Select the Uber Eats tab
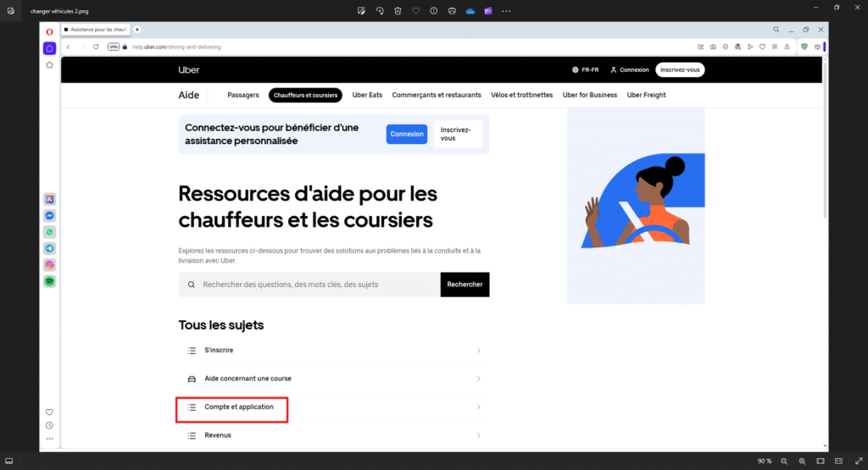This screenshot has height=470, width=868. [367, 95]
